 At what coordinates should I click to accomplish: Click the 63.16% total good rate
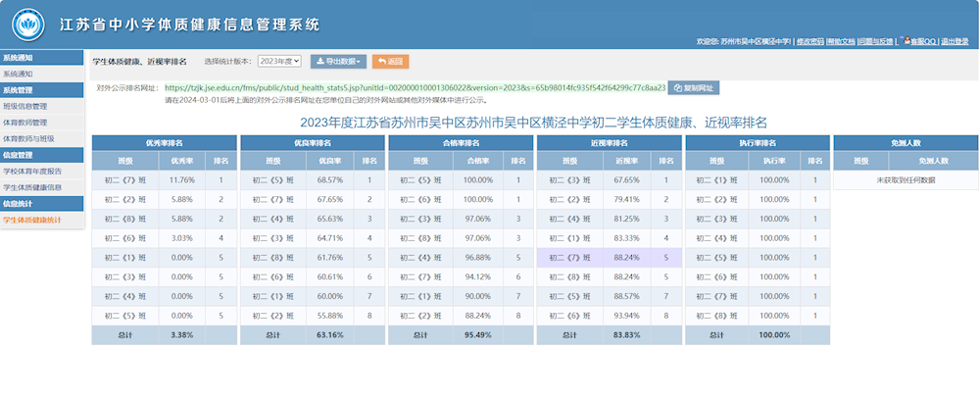tap(330, 334)
